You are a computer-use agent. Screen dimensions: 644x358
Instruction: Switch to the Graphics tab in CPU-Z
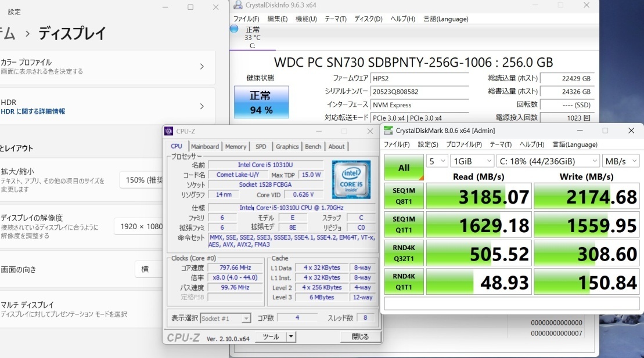287,147
